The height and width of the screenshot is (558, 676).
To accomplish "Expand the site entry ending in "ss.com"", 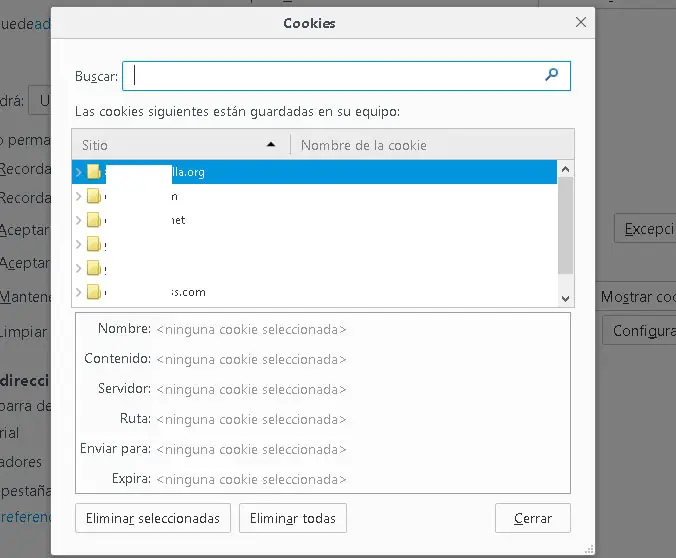I will (79, 292).
